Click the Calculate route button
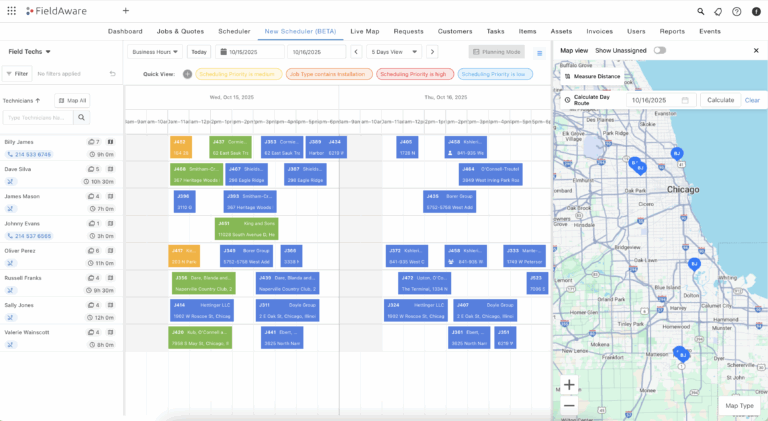 point(720,100)
